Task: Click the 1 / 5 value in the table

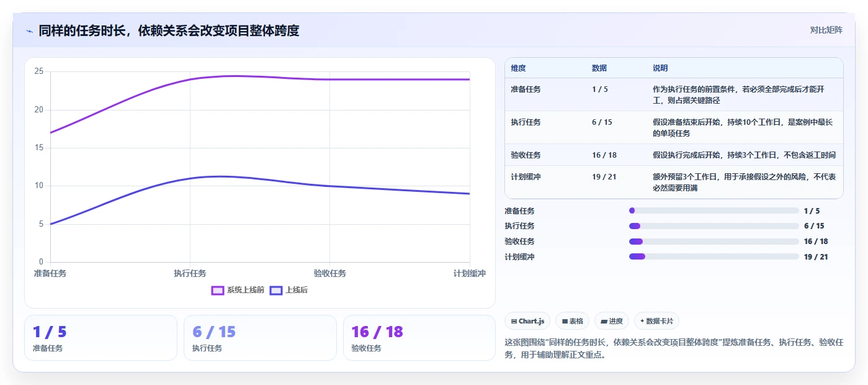Action: 600,89
